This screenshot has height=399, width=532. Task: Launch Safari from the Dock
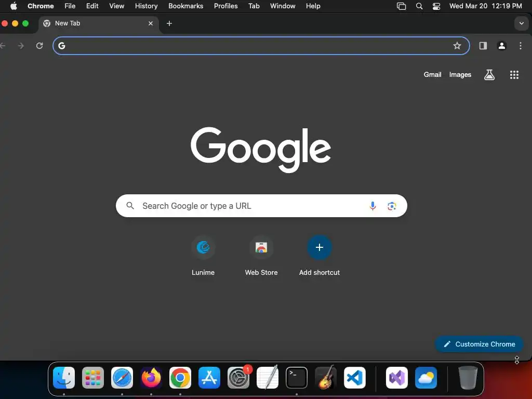[x=122, y=378]
